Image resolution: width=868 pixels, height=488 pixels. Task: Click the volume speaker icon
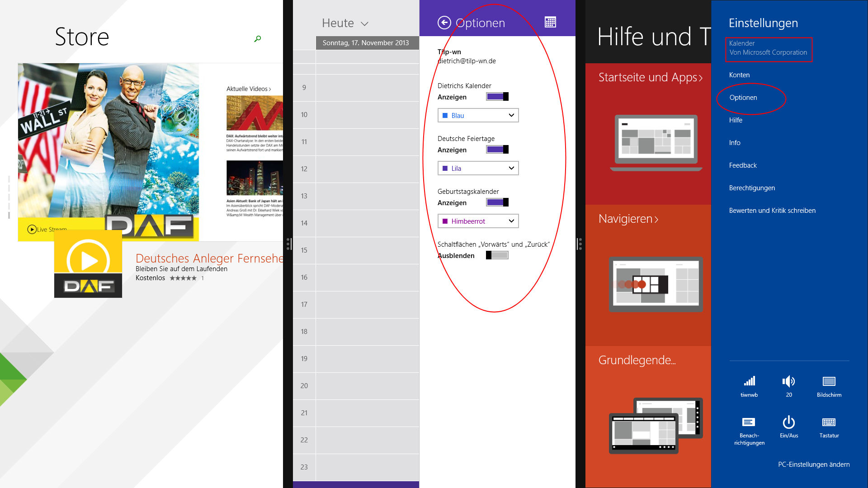788,382
